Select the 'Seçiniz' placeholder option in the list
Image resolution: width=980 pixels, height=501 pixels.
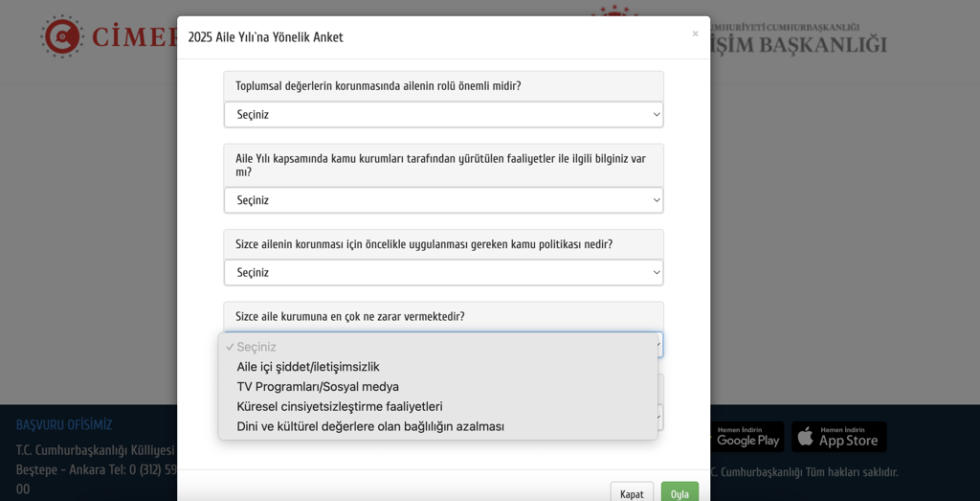point(256,347)
